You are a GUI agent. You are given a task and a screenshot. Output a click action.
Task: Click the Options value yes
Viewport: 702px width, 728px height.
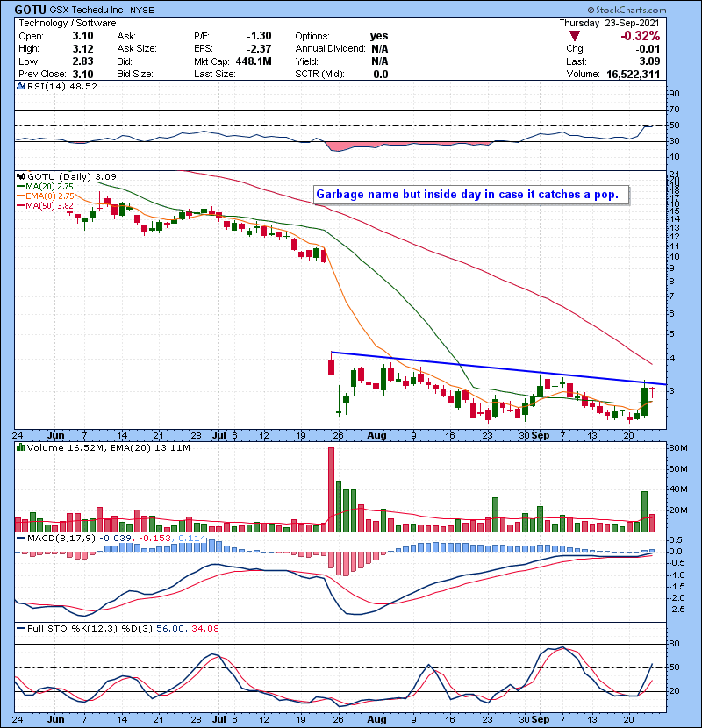point(379,36)
